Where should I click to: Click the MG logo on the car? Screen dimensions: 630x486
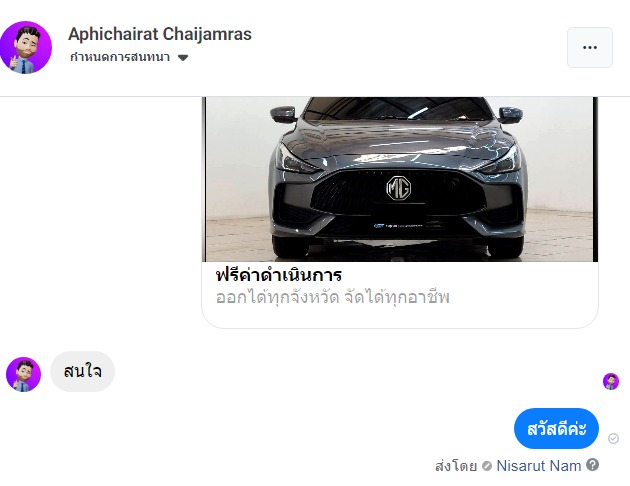(399, 188)
